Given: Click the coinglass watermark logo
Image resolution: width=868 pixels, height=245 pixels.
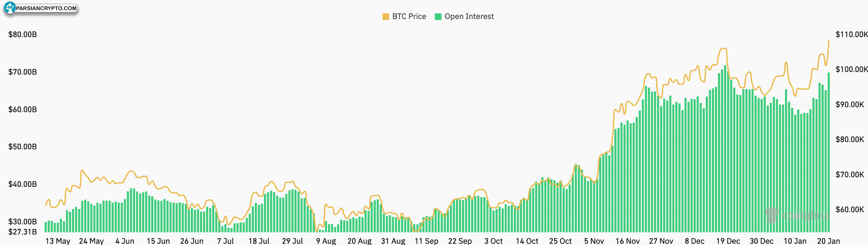Looking at the screenshot, I should pyautogui.click(x=797, y=215).
